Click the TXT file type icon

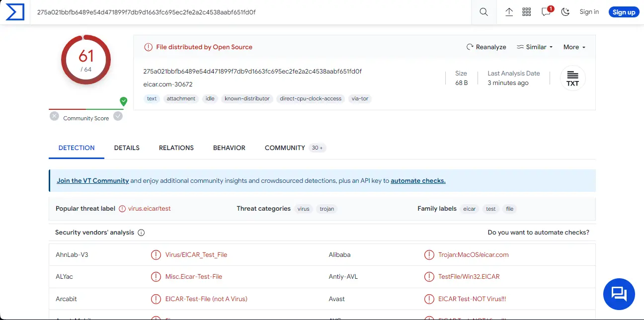coord(573,79)
